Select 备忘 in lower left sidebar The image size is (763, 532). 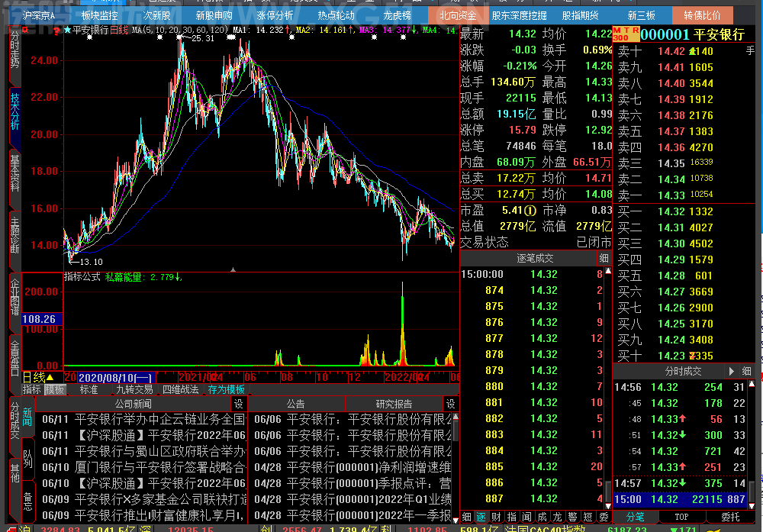point(27,501)
